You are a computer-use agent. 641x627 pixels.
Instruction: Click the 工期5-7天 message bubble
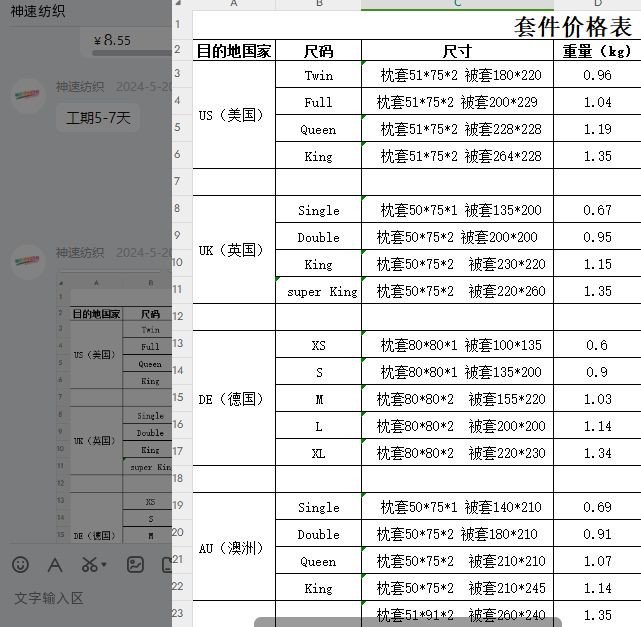(x=98, y=119)
